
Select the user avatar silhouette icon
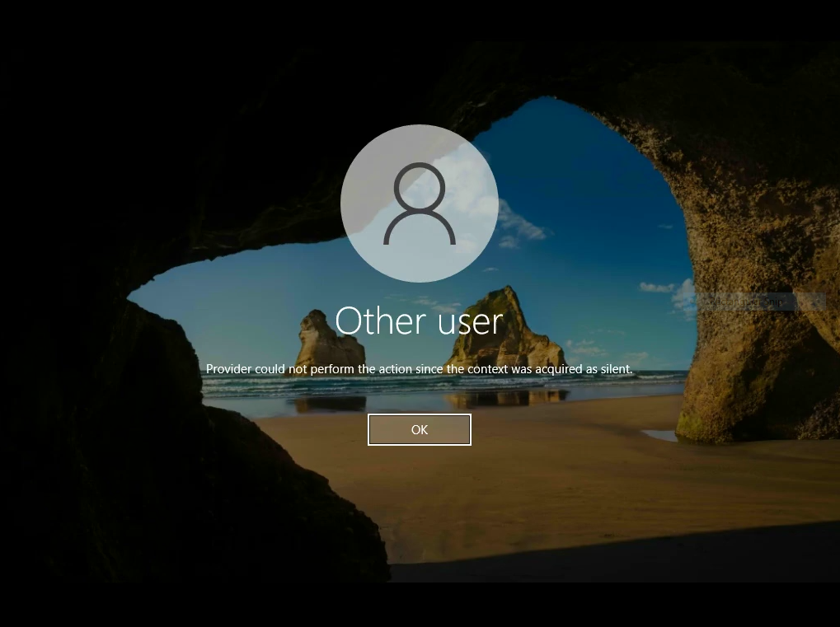tap(420, 204)
